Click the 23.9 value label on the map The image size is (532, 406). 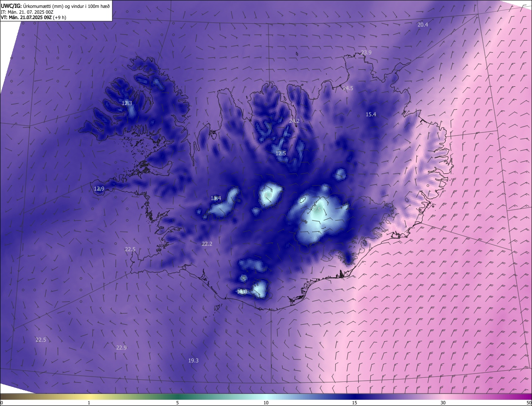tap(366, 53)
